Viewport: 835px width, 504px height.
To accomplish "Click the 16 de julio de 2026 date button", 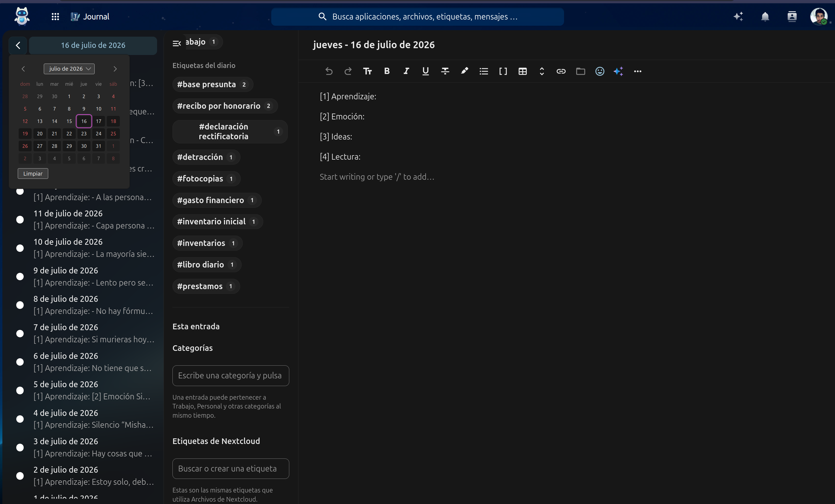I will (x=93, y=46).
